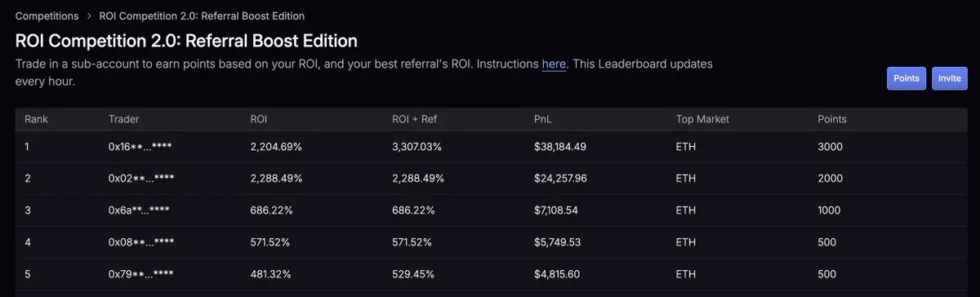
Task: Sort by the ROI column header
Action: pyautogui.click(x=258, y=119)
